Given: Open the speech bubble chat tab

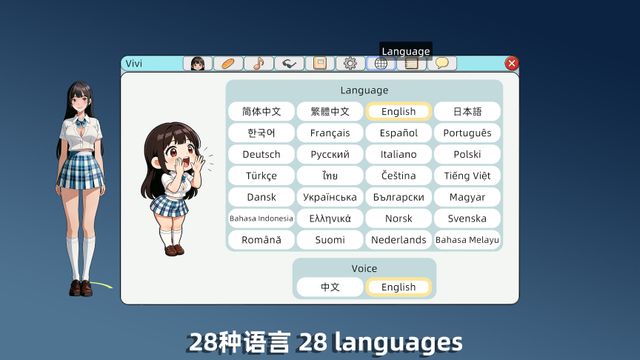Looking at the screenshot, I should [x=442, y=63].
